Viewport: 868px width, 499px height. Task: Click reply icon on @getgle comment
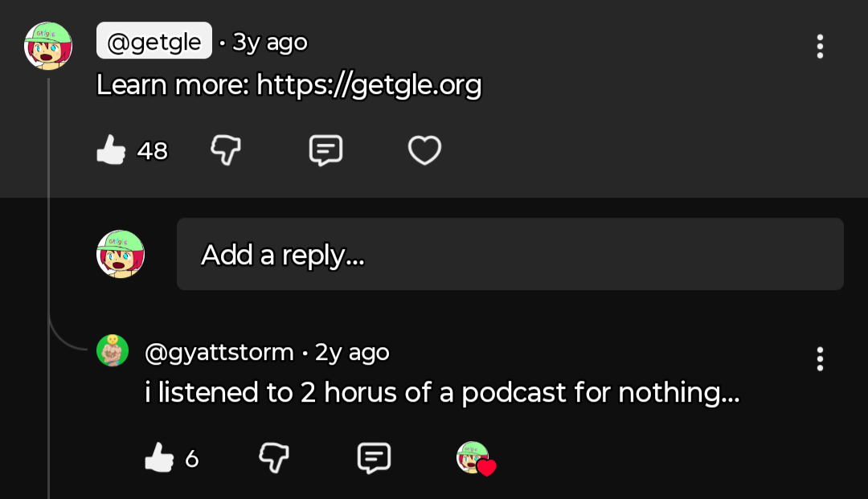click(325, 150)
